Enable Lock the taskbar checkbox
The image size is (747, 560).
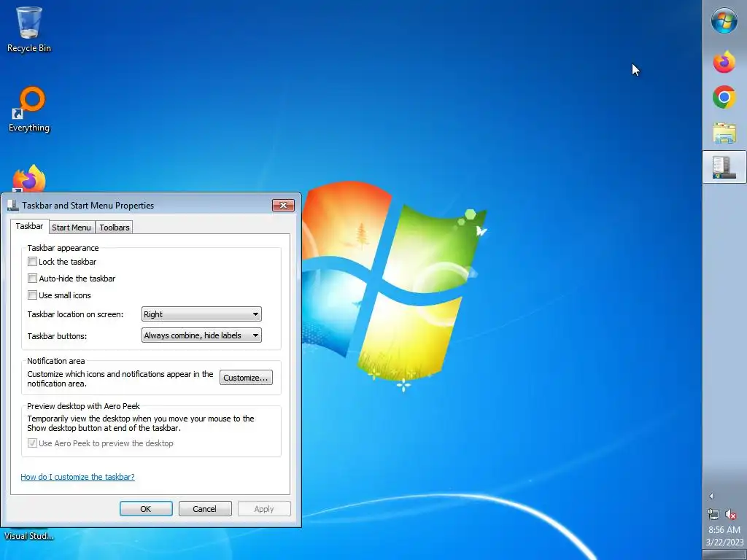(x=32, y=262)
